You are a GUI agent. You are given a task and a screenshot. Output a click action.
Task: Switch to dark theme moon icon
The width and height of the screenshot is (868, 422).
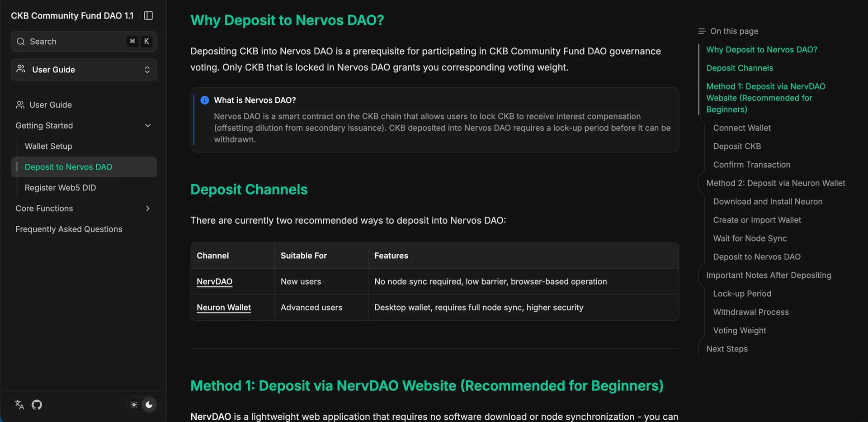pyautogui.click(x=149, y=404)
